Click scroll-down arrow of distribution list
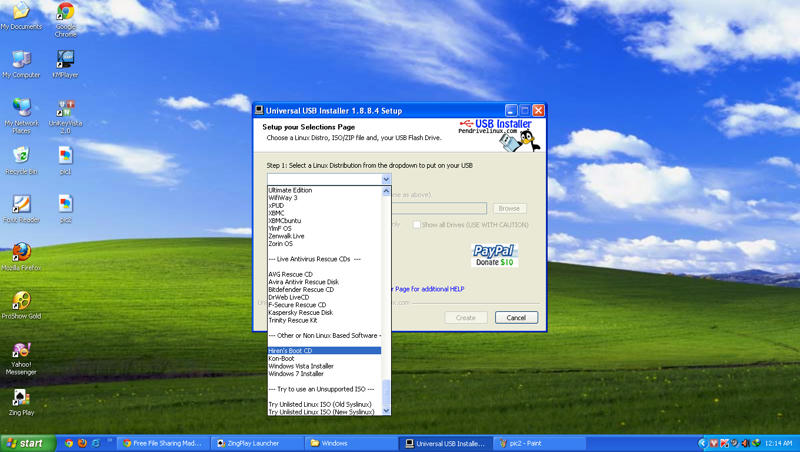 point(386,410)
